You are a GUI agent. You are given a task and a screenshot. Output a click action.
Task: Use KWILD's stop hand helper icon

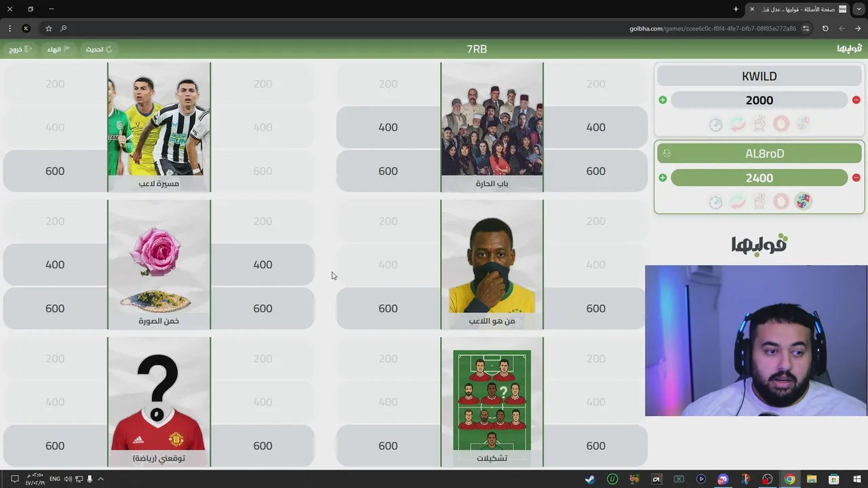click(x=781, y=123)
